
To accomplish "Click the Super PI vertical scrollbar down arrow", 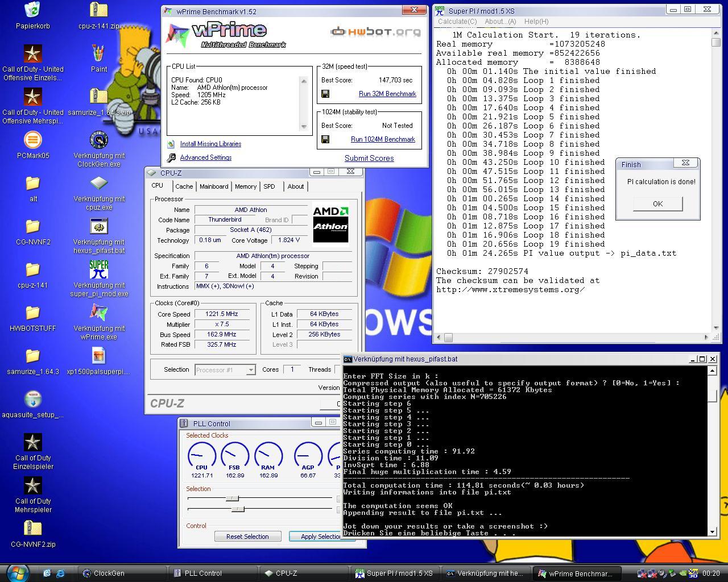I will (716, 327).
